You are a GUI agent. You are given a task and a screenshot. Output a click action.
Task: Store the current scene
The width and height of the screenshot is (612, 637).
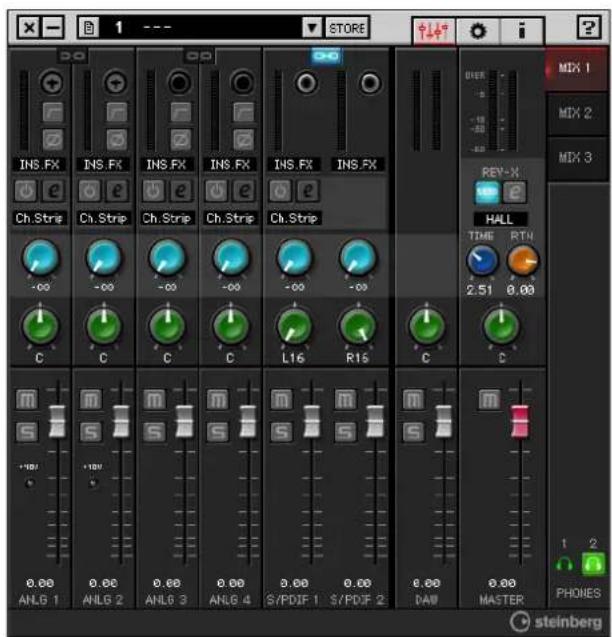pyautogui.click(x=347, y=28)
